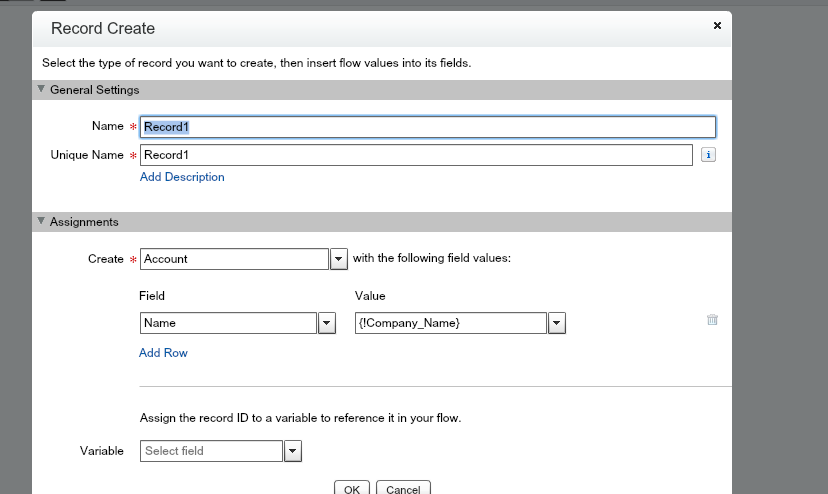The width and height of the screenshot is (828, 494).
Task: Click the Field box containing Name
Action: point(228,323)
